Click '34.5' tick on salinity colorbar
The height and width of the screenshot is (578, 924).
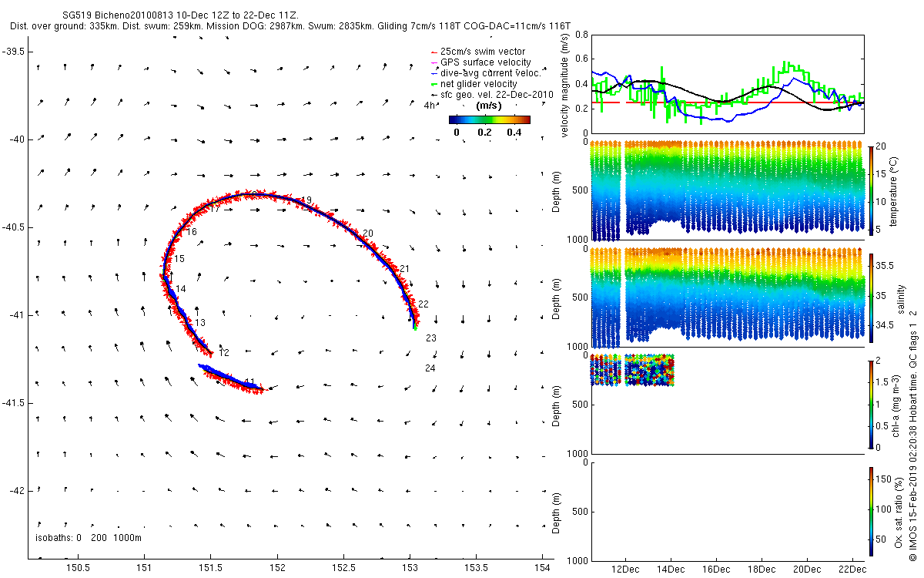click(x=885, y=326)
